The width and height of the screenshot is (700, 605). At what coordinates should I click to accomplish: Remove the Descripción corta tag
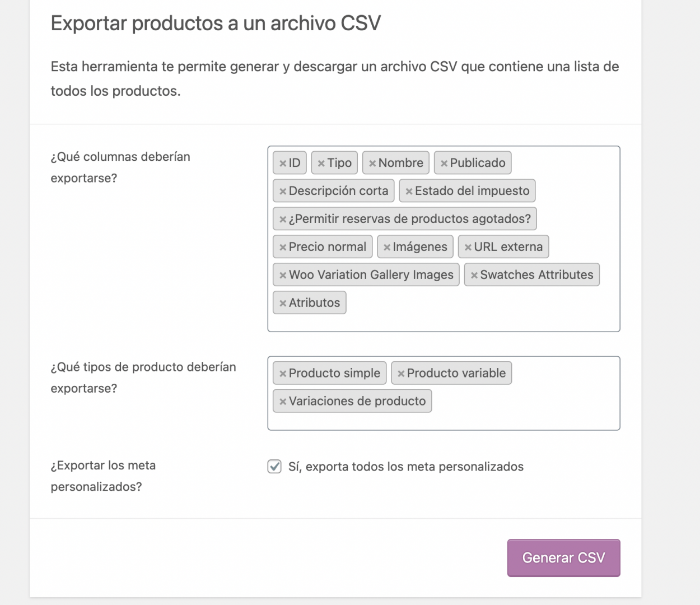point(283,192)
